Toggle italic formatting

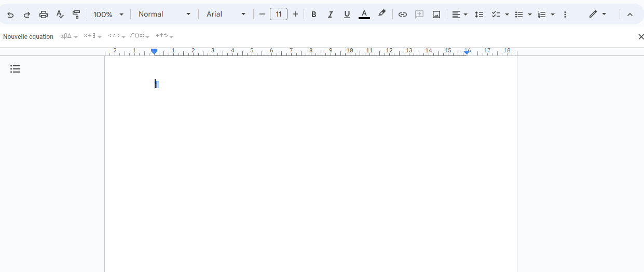coord(330,15)
